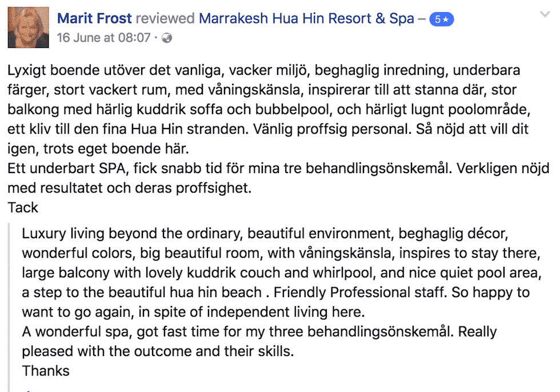Screen dimensions: 560x392
Task: Open Marit Frost's profile name link
Action: 94,18
